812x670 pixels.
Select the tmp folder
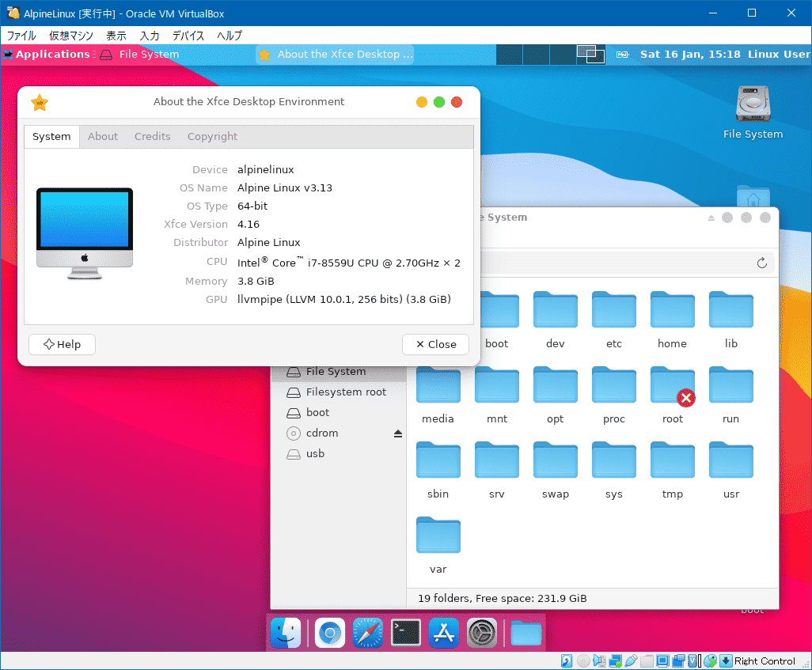[x=672, y=471]
